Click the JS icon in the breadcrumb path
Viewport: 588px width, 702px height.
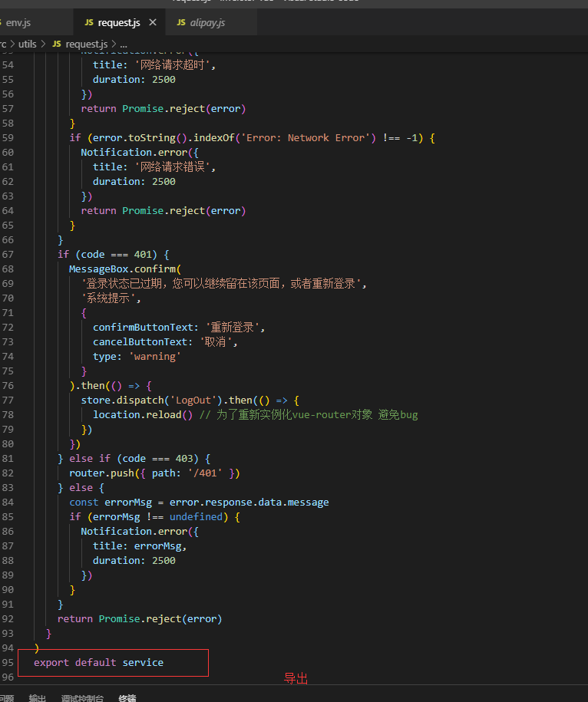pyautogui.click(x=56, y=44)
